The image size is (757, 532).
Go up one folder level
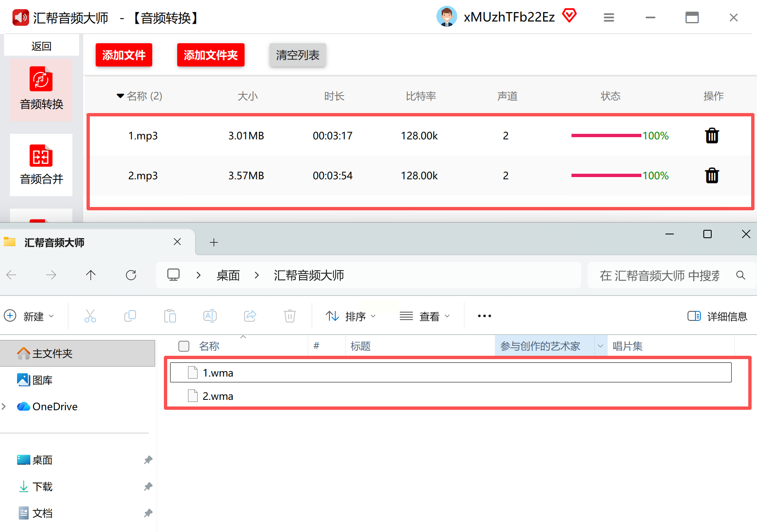click(x=91, y=275)
